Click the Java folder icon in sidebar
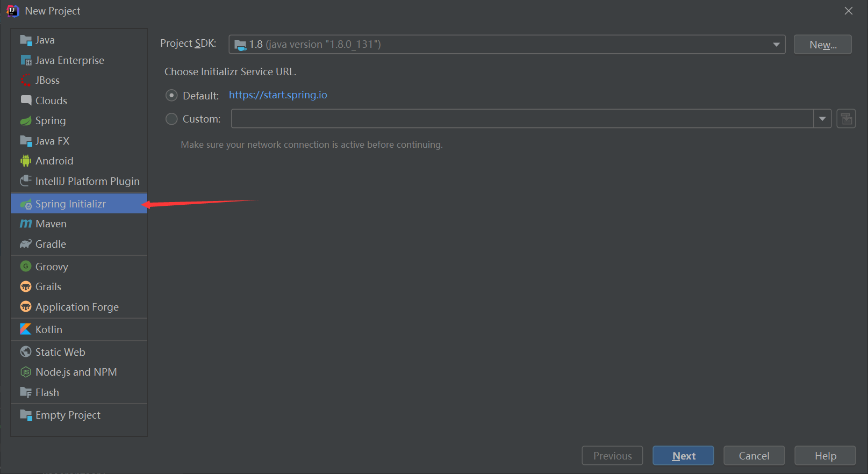 (x=26, y=40)
